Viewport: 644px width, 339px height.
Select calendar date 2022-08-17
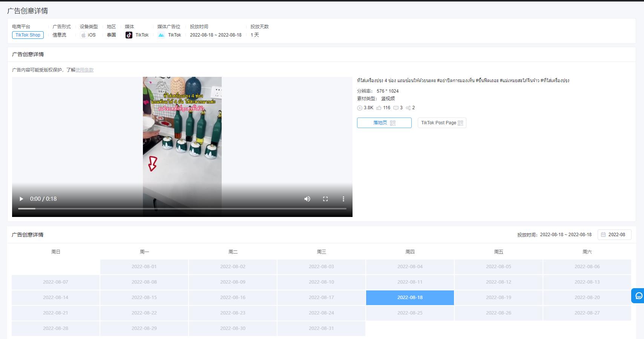click(321, 298)
